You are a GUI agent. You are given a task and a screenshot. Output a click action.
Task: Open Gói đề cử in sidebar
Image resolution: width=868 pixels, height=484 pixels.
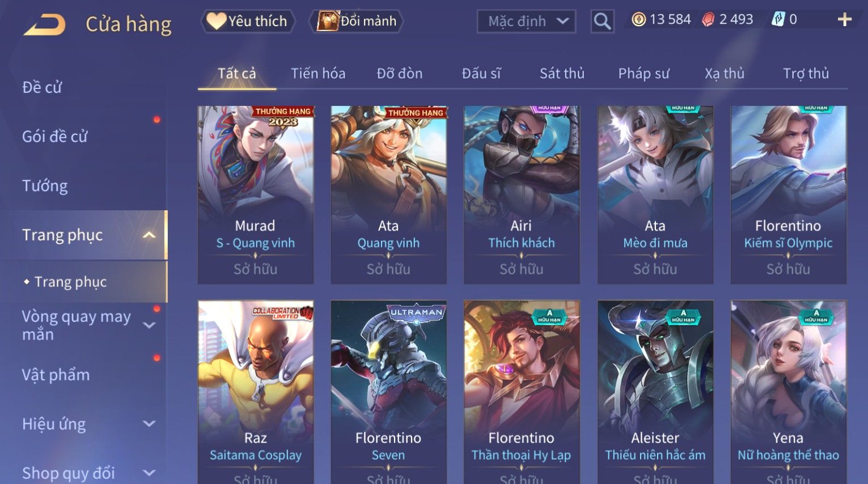[x=55, y=137]
